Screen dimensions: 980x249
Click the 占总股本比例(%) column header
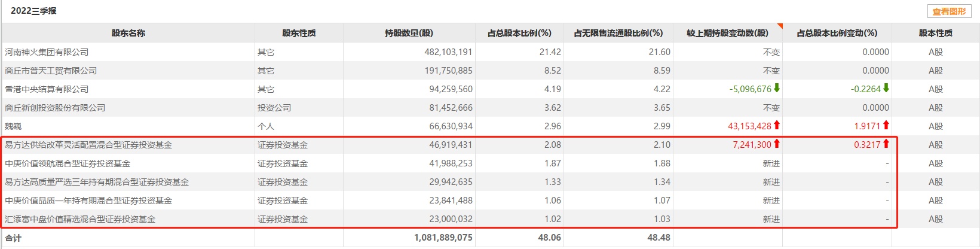point(519,34)
